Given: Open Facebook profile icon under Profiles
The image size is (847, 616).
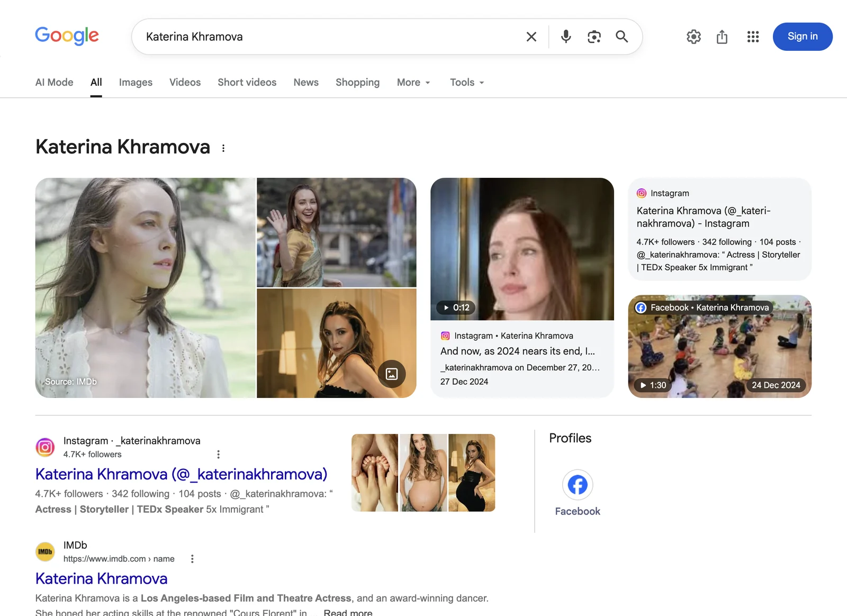Looking at the screenshot, I should 578,484.
